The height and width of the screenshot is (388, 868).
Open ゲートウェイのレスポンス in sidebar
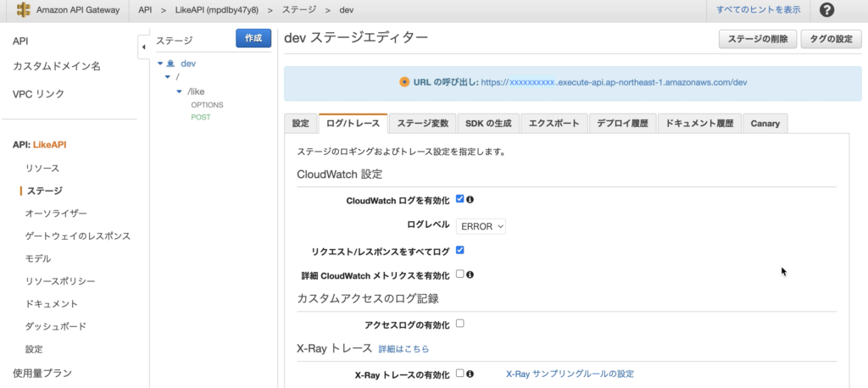click(x=77, y=236)
